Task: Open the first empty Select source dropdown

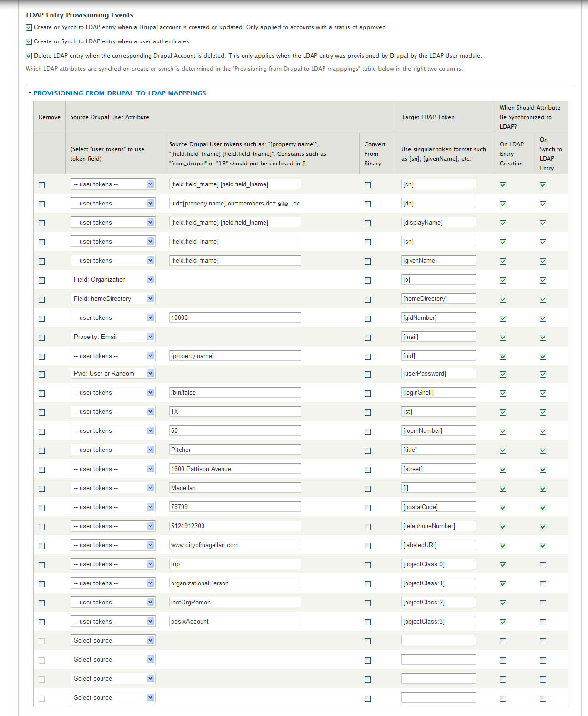Action: (x=113, y=641)
